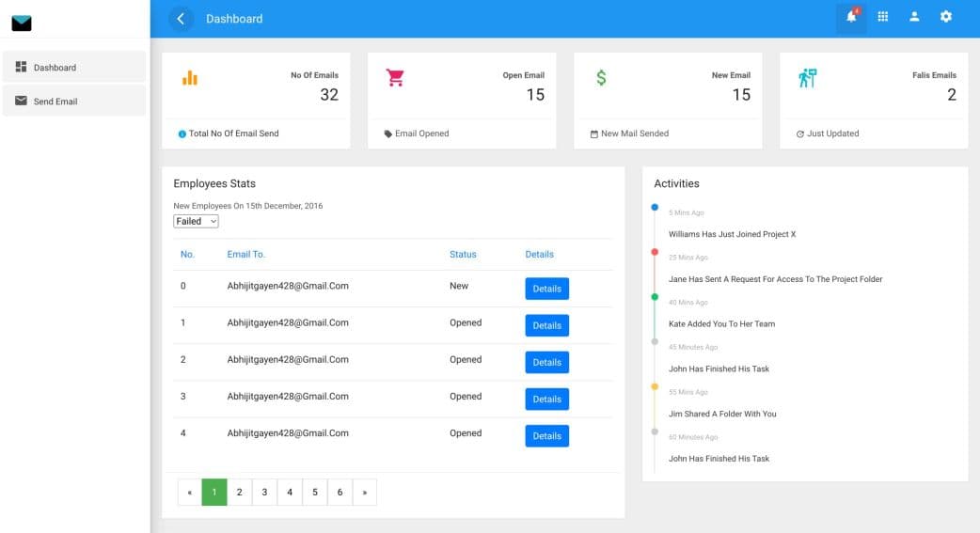Screen dimensions: 980x533
Task: Click the envelope mail logo
Action: click(x=22, y=24)
